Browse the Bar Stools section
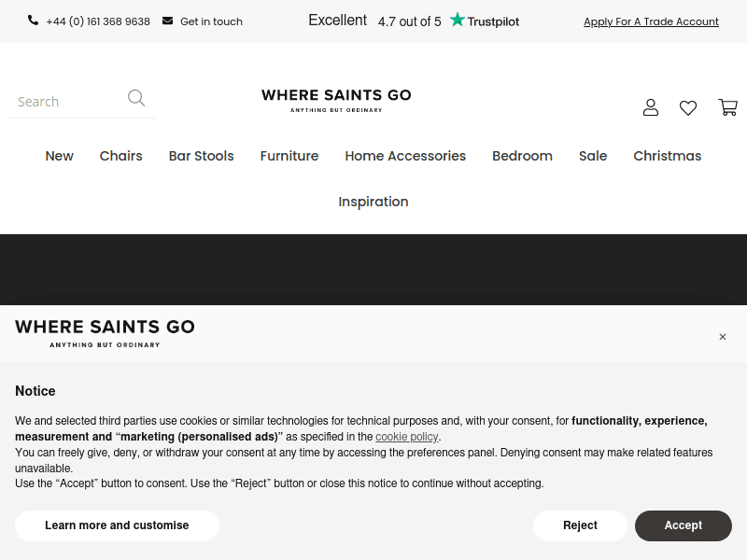Image resolution: width=747 pixels, height=560 pixels. 201,156
